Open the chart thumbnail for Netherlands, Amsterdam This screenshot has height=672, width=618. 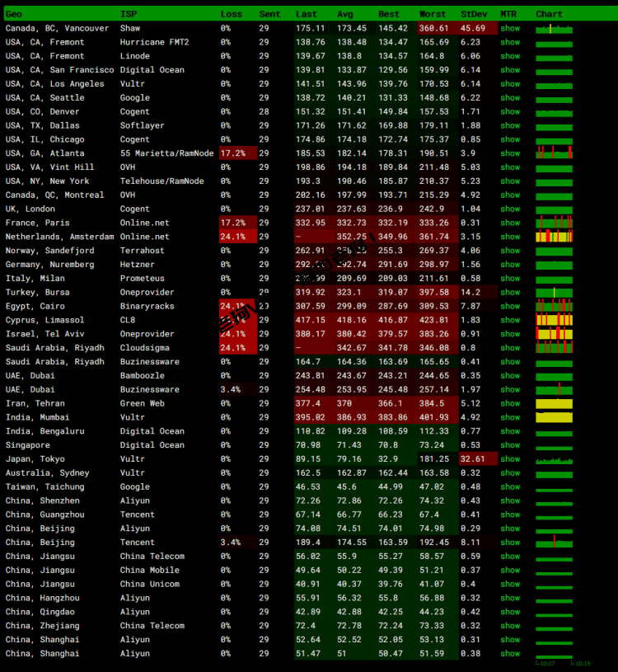coord(555,236)
